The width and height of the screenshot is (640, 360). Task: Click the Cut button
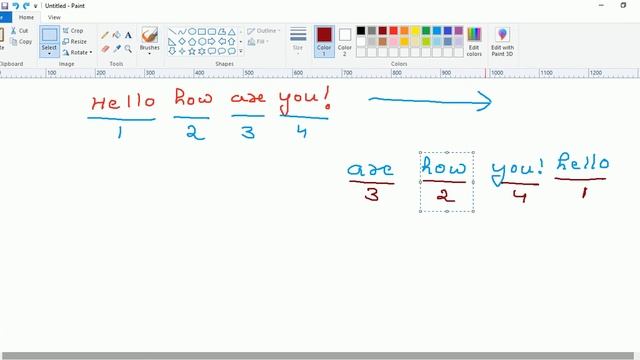click(x=20, y=31)
